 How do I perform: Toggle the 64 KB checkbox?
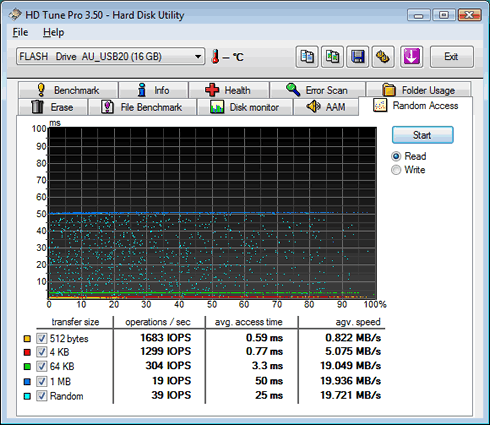(42, 366)
